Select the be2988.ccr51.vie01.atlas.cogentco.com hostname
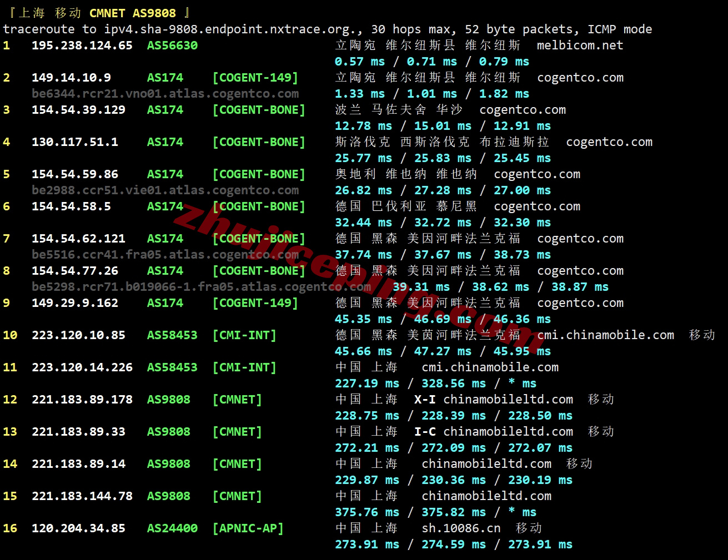The image size is (728, 560). 165,190
